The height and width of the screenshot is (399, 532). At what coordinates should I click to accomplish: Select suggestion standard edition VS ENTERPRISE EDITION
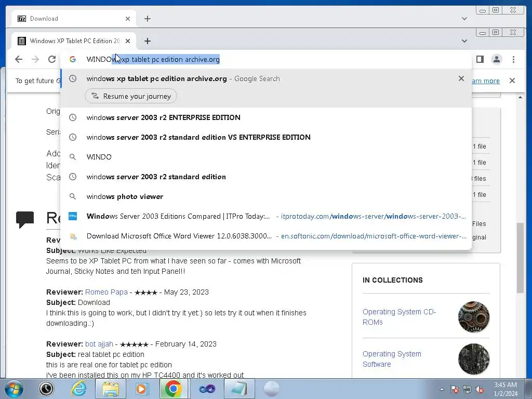(x=265, y=137)
